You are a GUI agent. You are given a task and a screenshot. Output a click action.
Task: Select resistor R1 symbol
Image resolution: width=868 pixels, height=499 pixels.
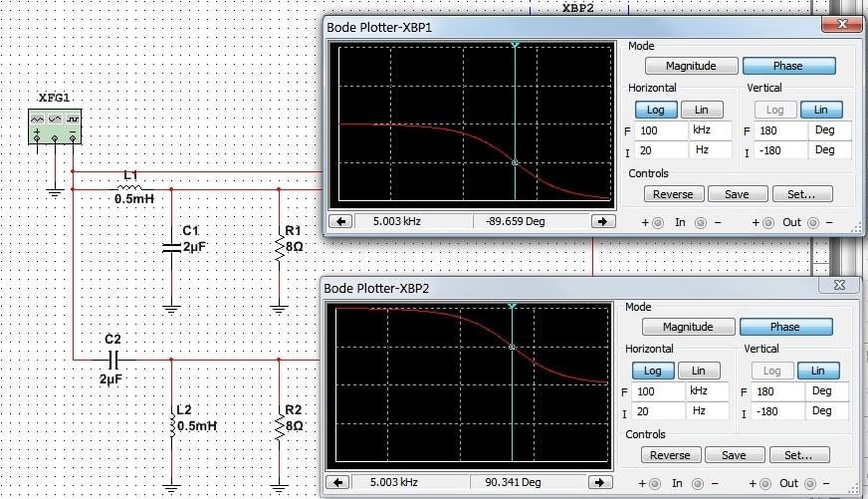coord(279,247)
